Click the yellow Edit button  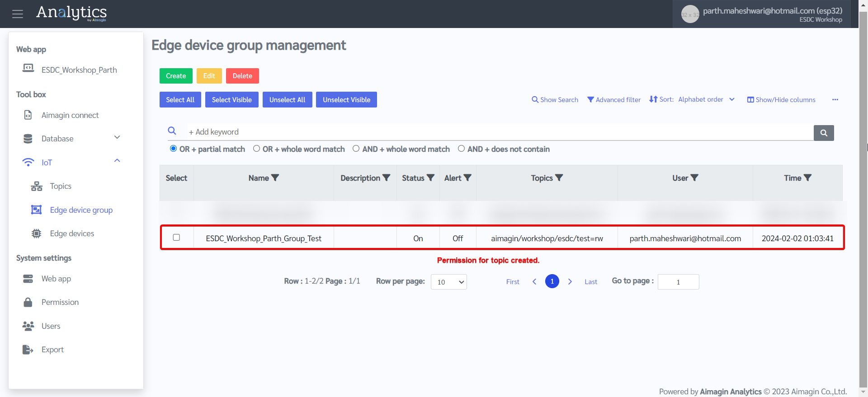pyautogui.click(x=209, y=76)
